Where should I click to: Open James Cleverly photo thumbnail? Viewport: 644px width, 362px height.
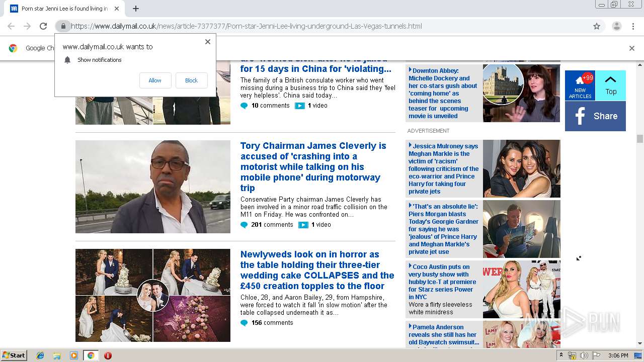153,187
